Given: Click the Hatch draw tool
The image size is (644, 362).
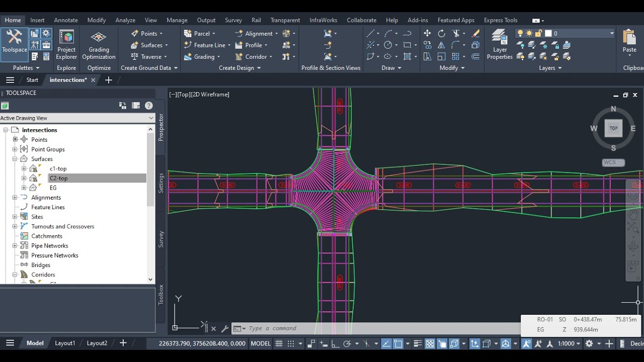Looking at the screenshot, I should [x=407, y=56].
